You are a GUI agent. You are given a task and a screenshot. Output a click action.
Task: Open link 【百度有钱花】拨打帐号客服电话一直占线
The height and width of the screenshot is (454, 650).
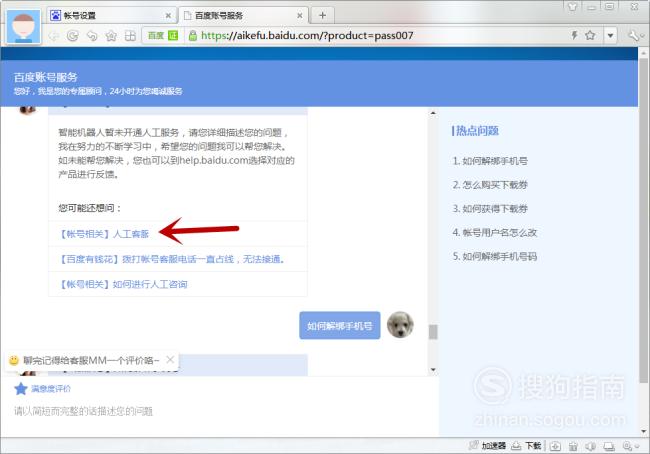172,259
